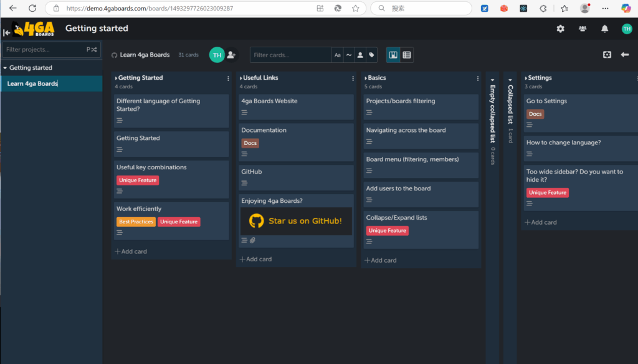
Task: Open How to change language? card
Action: 581,148
